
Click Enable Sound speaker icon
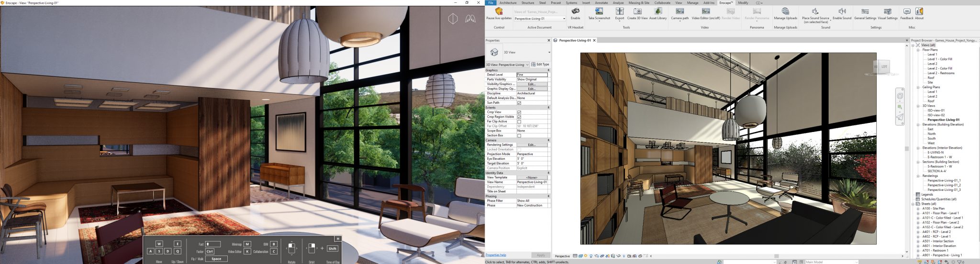coord(842,11)
